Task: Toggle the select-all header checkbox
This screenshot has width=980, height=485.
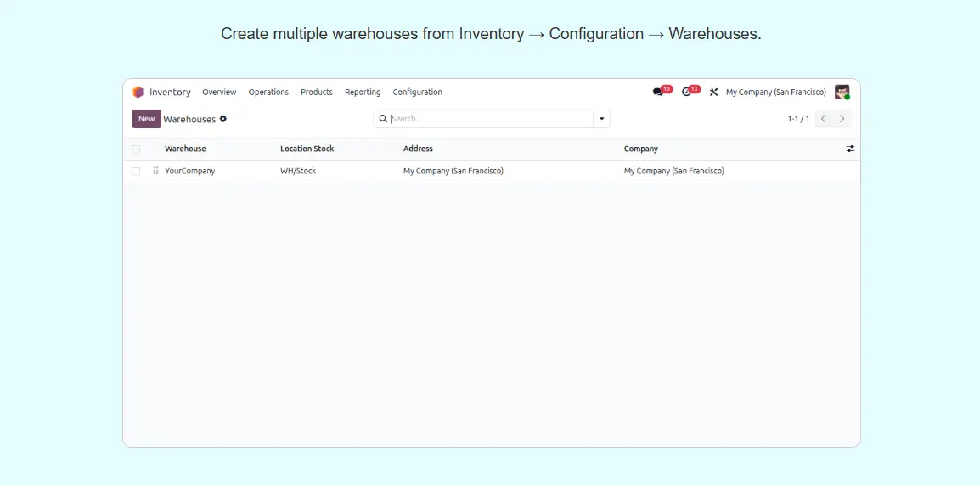Action: pyautogui.click(x=136, y=149)
